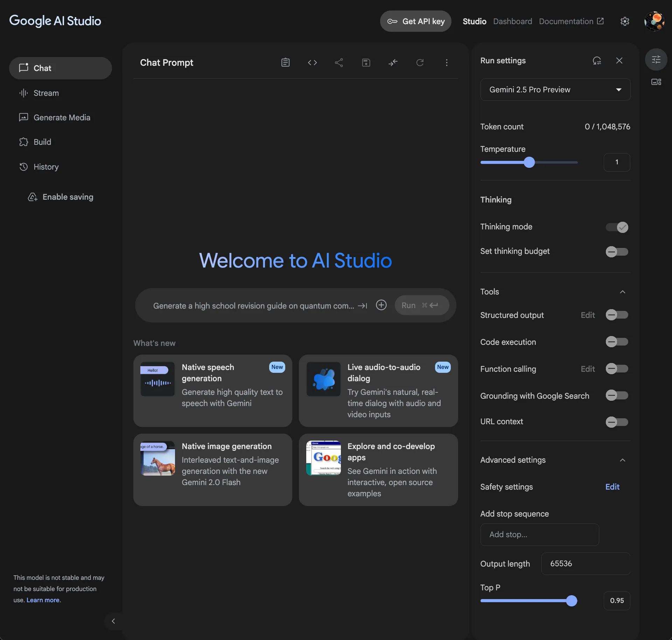Disable Thinking mode
672x640 pixels.
pos(617,227)
